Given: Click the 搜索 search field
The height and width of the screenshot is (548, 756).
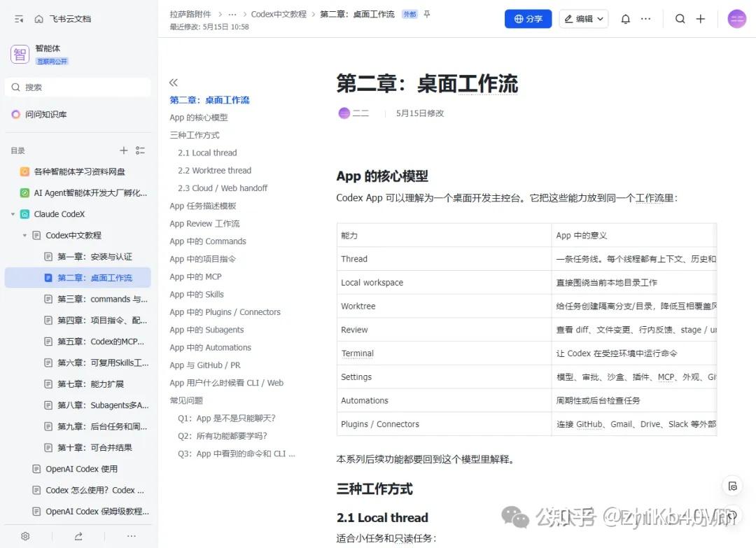Looking at the screenshot, I should click(x=78, y=87).
